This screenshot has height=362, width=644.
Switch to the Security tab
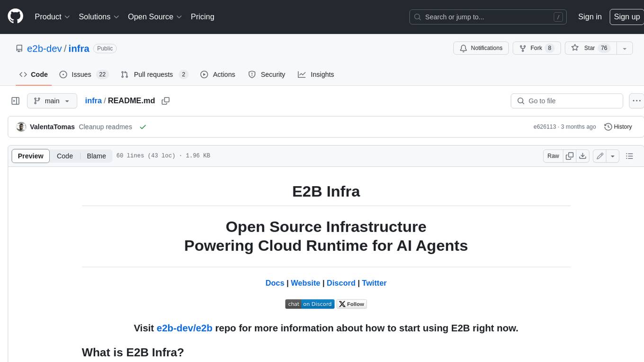point(267,74)
